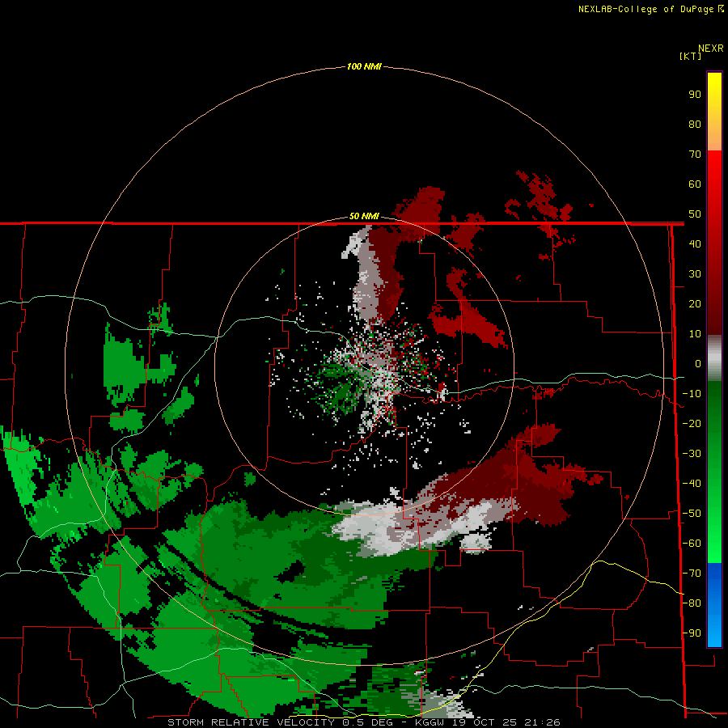728x728 pixels.
Task: Click the NEXR label above the color scale
Action: click(710, 48)
